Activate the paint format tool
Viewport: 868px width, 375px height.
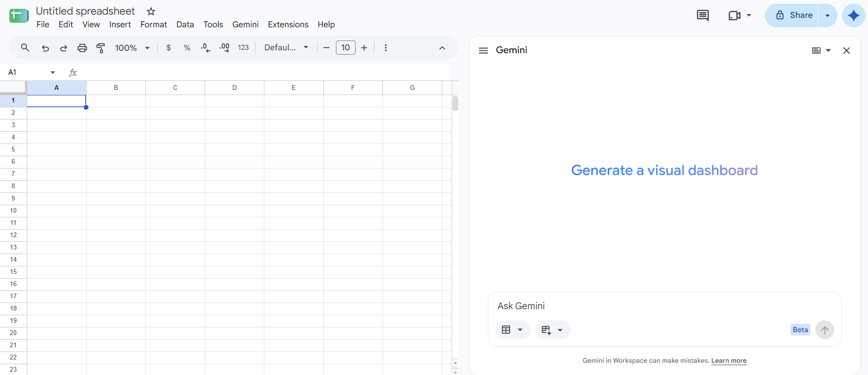[x=101, y=48]
